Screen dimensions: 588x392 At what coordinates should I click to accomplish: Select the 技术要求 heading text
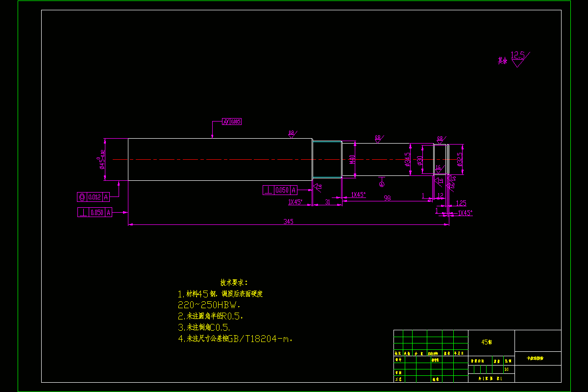click(234, 283)
